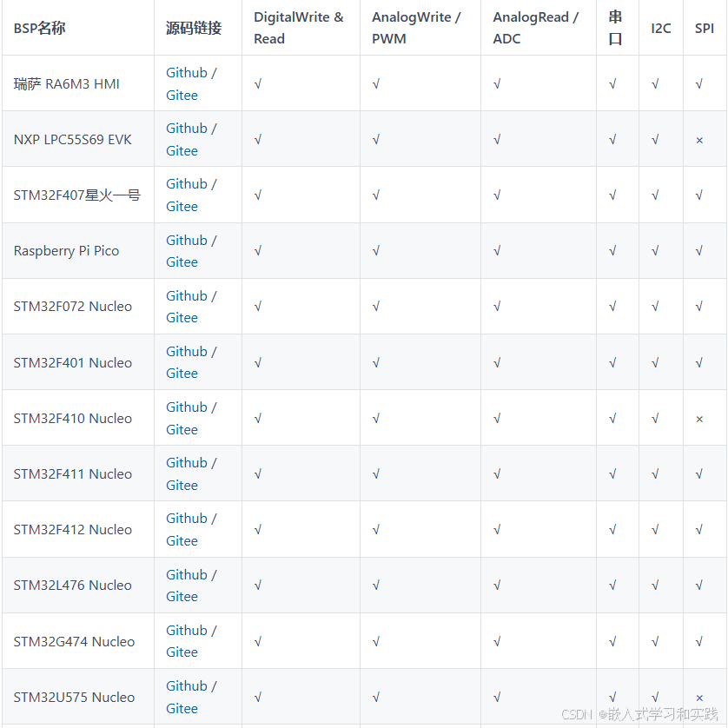The width and height of the screenshot is (728, 728).
Task: Open Gitee link for STM32G474 Nucleo
Action: pyautogui.click(x=182, y=652)
